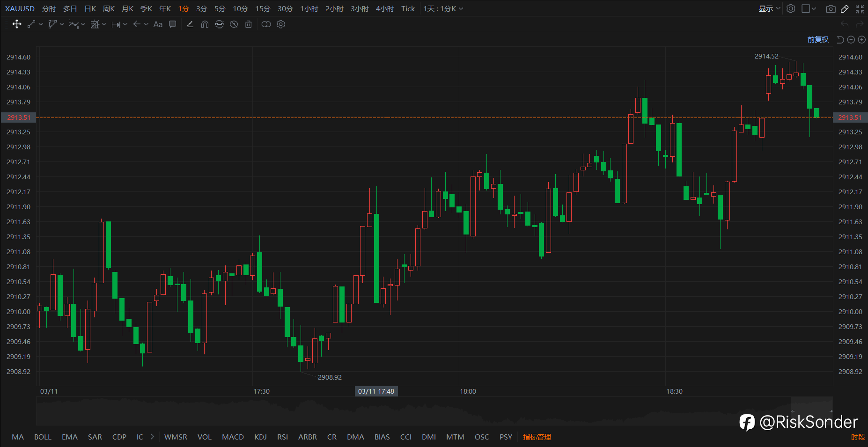The height and width of the screenshot is (447, 868).
Task: Open drawing toolbar settings gear
Action: (x=281, y=24)
